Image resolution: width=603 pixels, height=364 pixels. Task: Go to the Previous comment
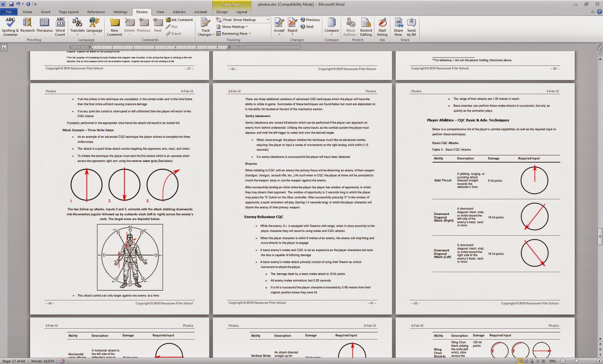[x=144, y=25]
